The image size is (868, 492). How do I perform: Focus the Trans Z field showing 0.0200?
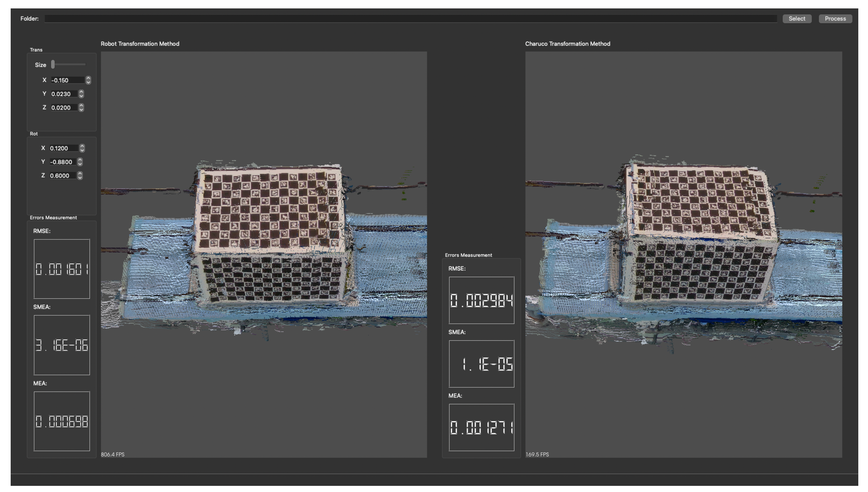63,107
